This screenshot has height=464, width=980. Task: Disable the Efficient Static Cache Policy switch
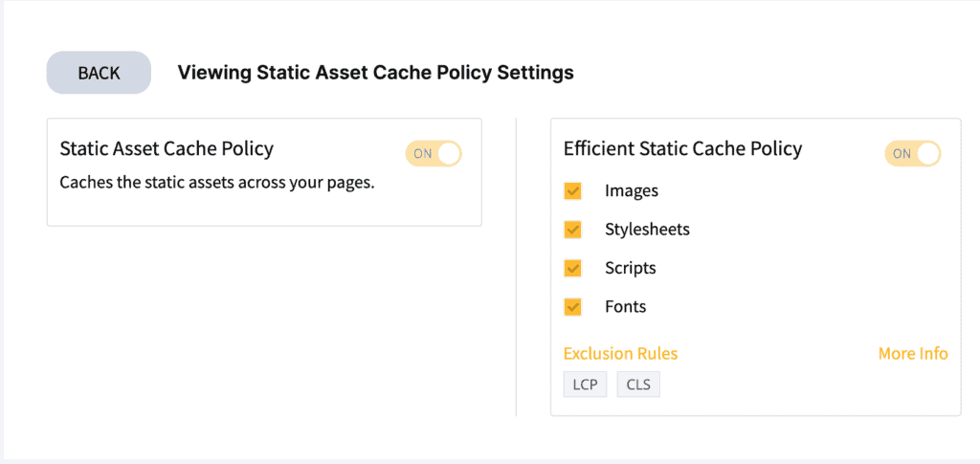(x=912, y=154)
